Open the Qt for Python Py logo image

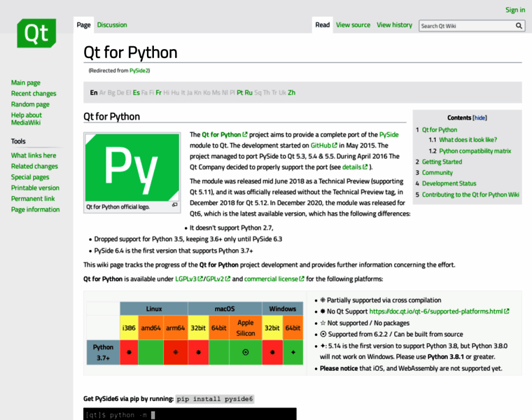point(132,167)
